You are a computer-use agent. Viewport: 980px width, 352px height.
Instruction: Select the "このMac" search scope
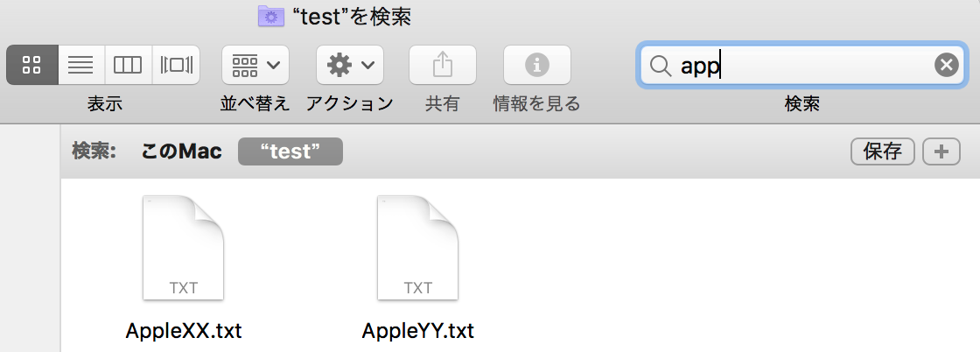coord(181,151)
